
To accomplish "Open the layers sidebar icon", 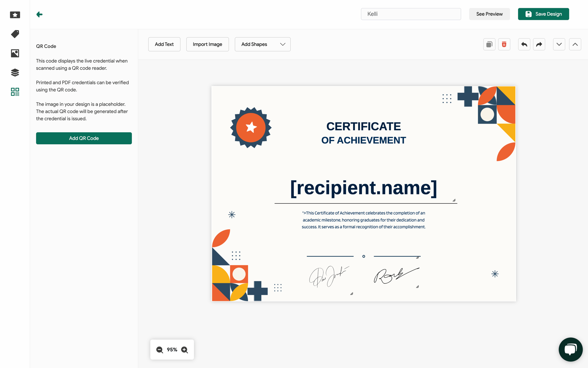I will tap(15, 73).
